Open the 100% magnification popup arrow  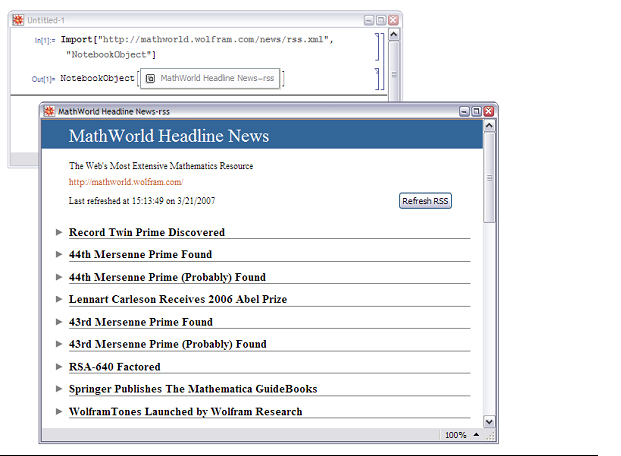coord(476,435)
